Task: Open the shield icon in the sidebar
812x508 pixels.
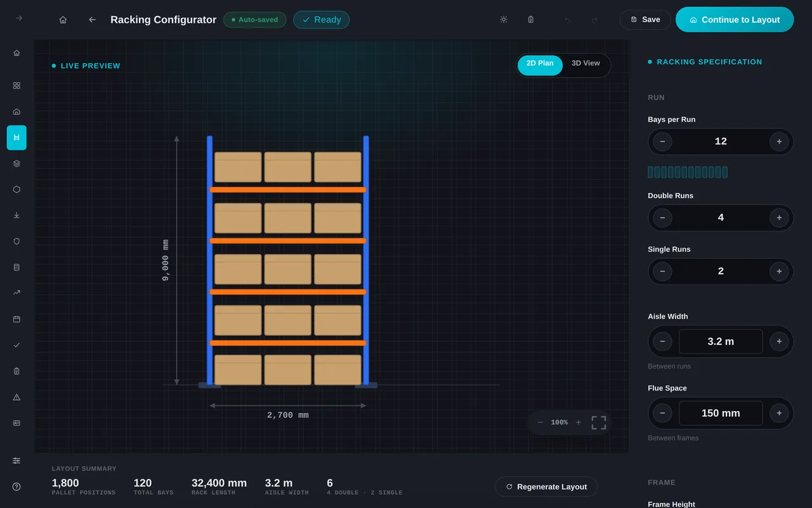Action: [16, 241]
